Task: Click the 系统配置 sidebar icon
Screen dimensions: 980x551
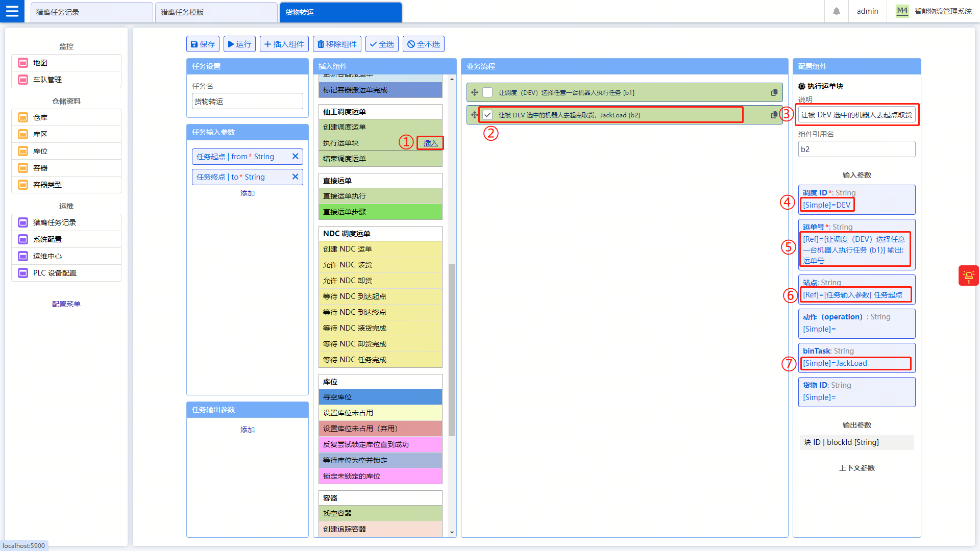Action: click(x=23, y=239)
